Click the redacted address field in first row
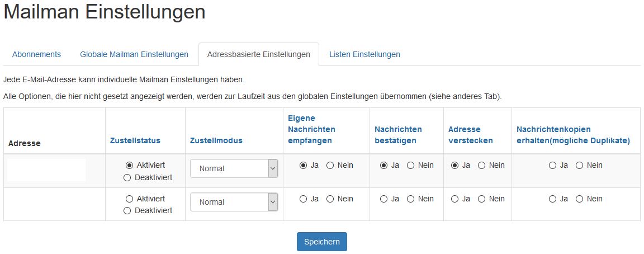 (47, 170)
